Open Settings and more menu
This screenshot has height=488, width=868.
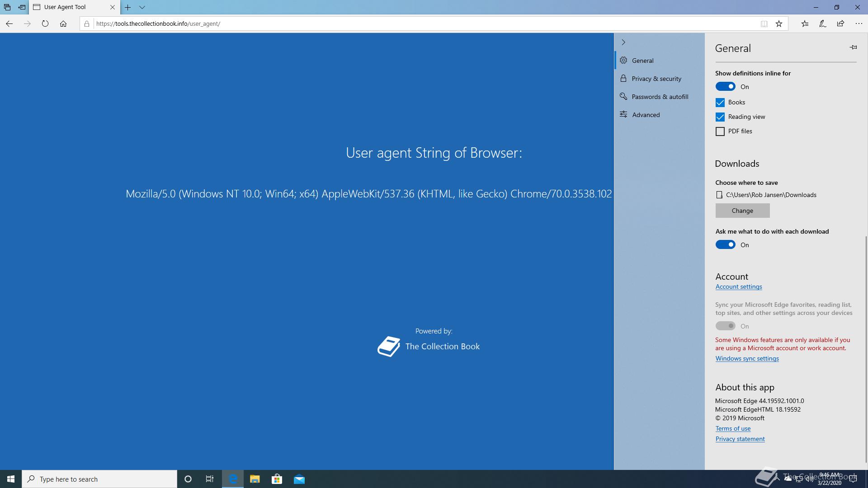(859, 23)
